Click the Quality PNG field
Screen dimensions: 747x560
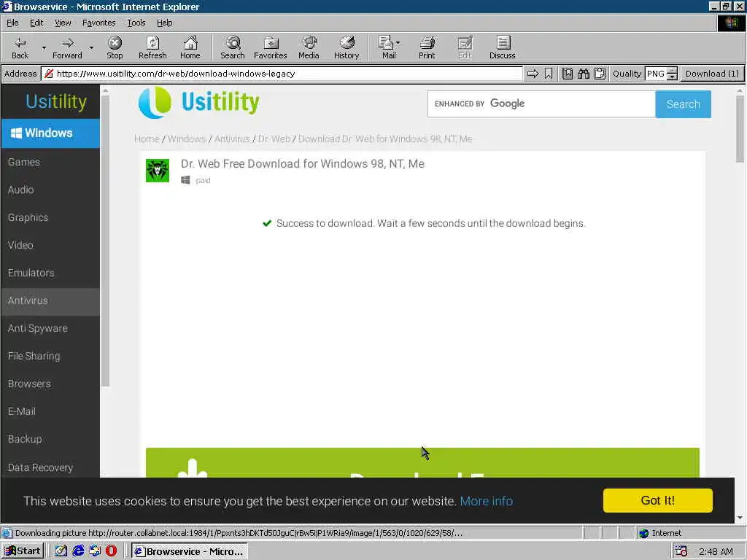656,74
